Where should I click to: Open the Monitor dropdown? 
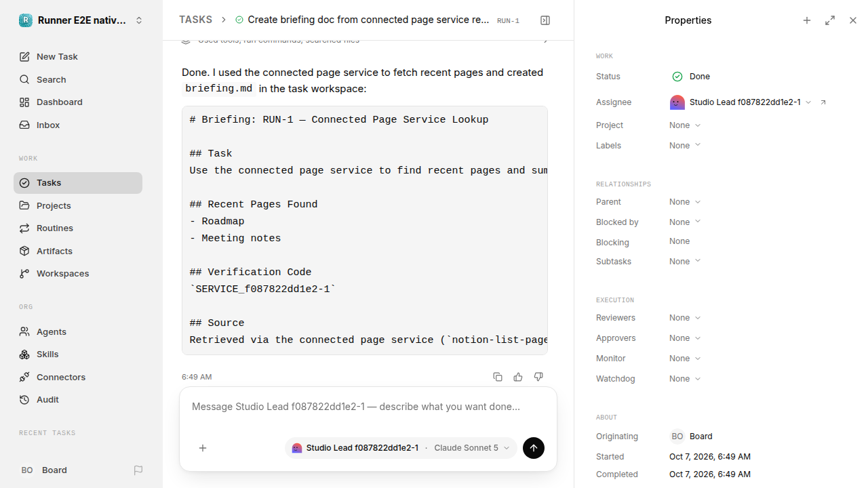coord(685,359)
